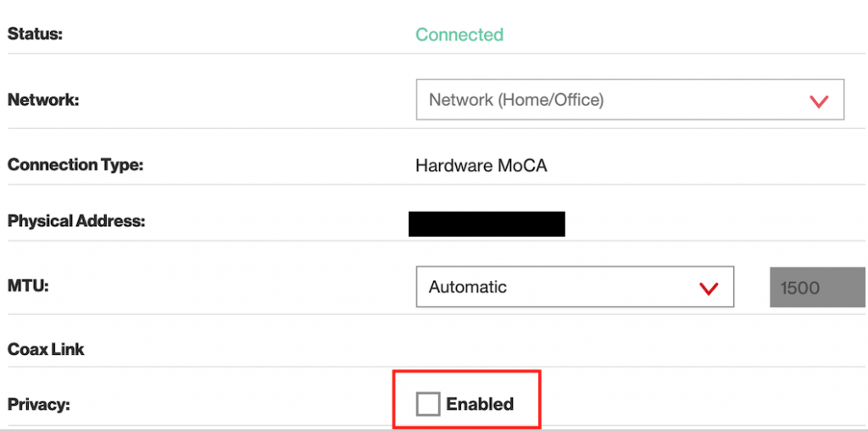Image resolution: width=868 pixels, height=431 pixels.
Task: Click the MTU label
Action: [28, 286]
